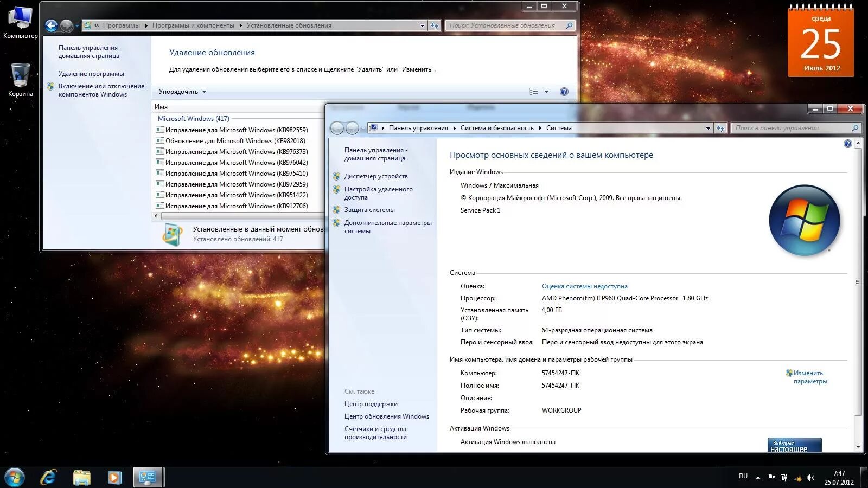Open the help icon in System window
The width and height of the screenshot is (868, 488).
(848, 144)
